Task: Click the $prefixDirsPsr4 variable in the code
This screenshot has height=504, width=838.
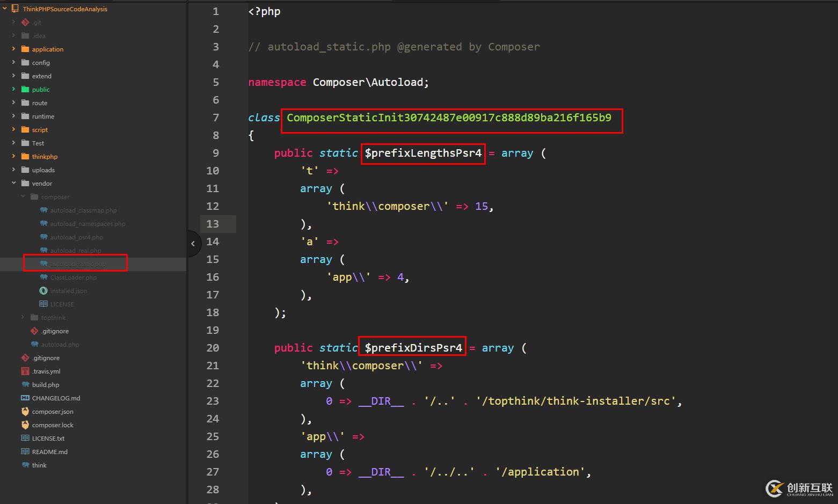Action: pyautogui.click(x=413, y=348)
